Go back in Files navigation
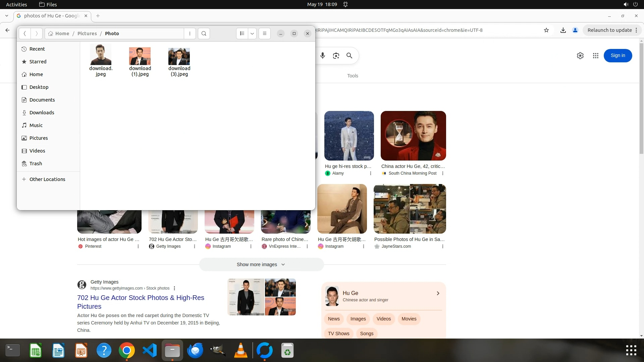 coord(25,34)
